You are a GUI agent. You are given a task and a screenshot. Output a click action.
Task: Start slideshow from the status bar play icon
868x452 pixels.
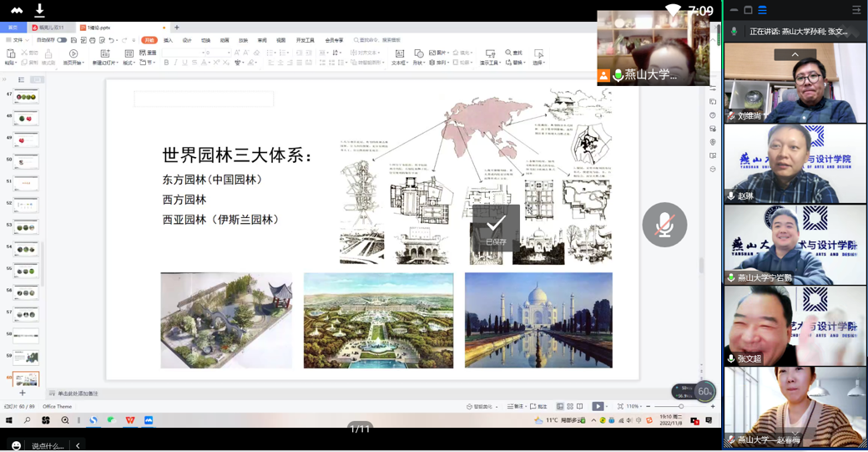click(598, 406)
